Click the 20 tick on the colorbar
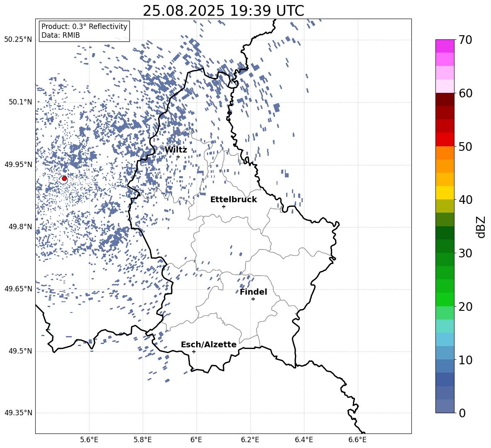The height and width of the screenshot is (448, 491). click(x=465, y=307)
